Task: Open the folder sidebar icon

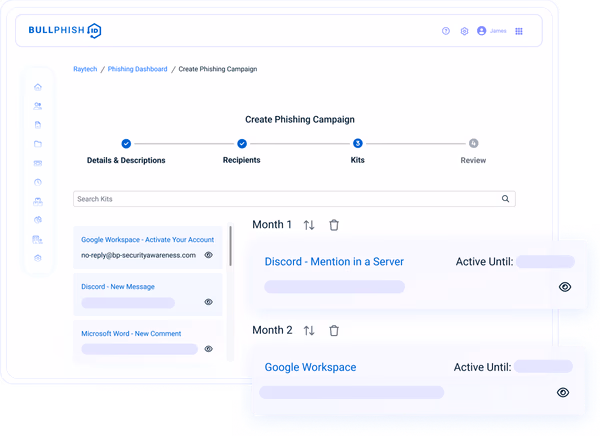Action: 38,144
